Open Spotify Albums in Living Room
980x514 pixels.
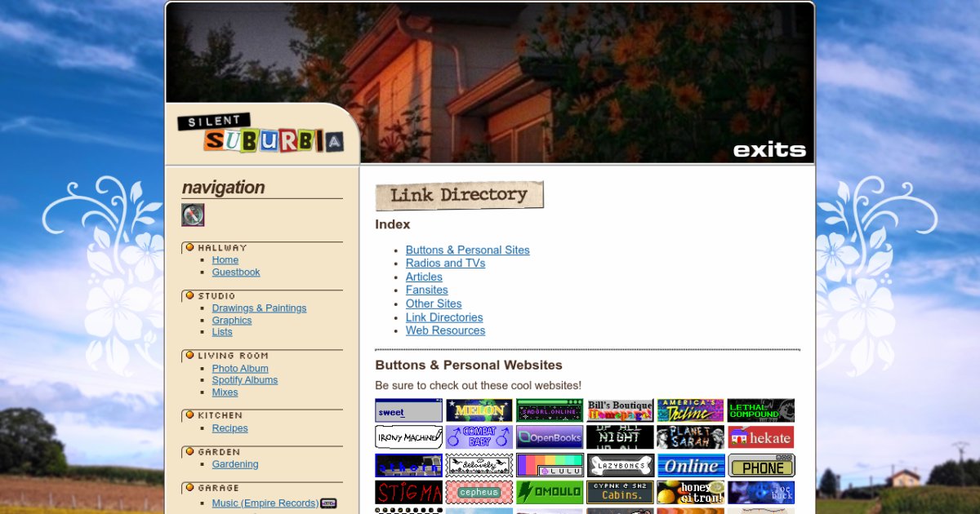click(245, 380)
